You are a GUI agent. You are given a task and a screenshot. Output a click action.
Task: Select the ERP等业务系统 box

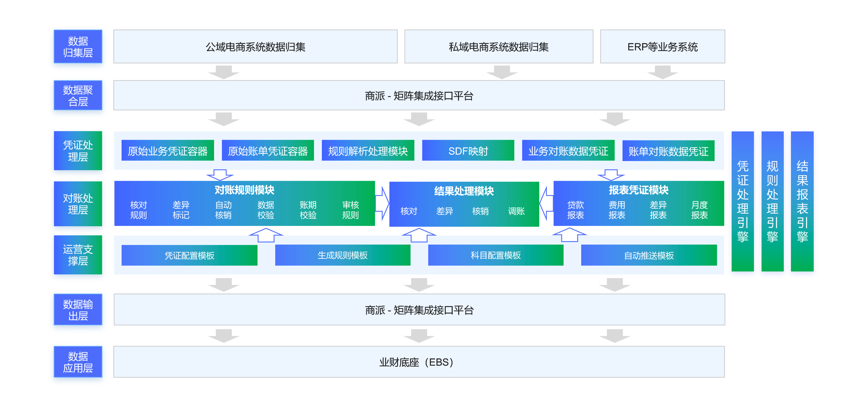tap(663, 47)
